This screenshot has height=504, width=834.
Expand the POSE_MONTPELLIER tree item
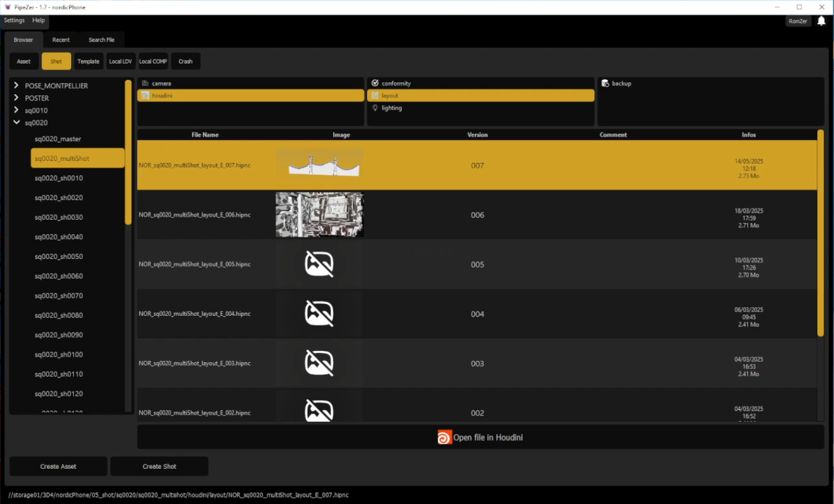(16, 85)
